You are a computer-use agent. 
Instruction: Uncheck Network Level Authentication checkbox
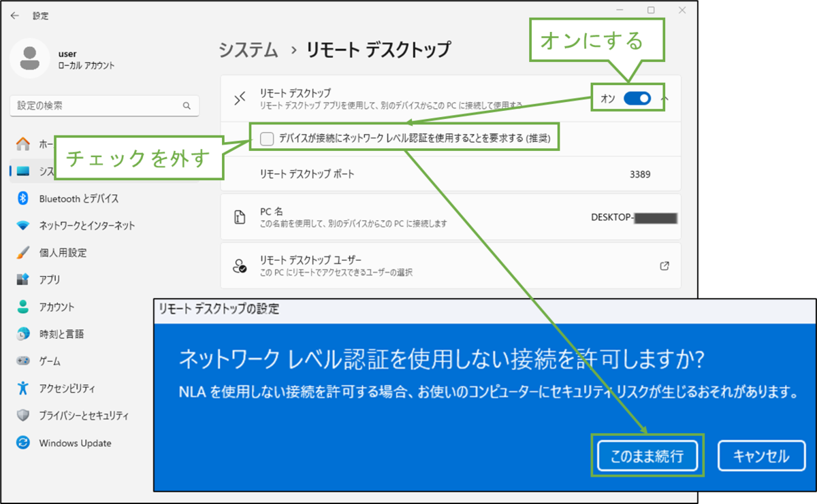(268, 139)
